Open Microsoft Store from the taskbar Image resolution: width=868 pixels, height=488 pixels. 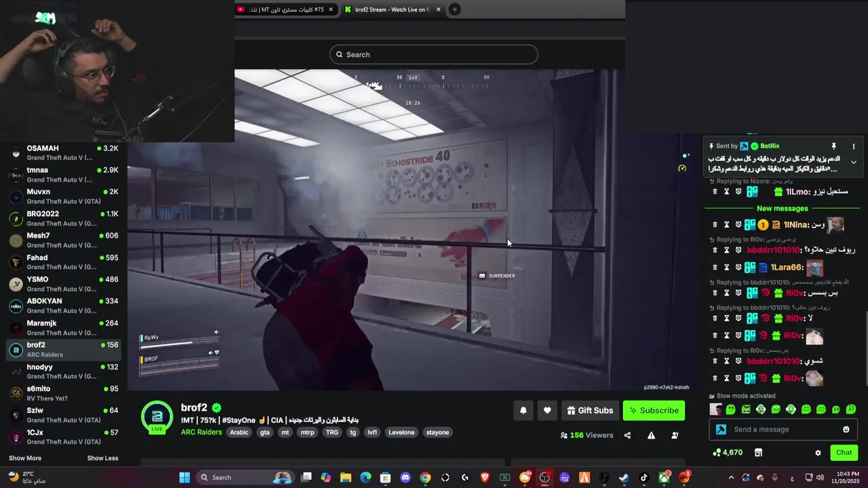click(385, 478)
